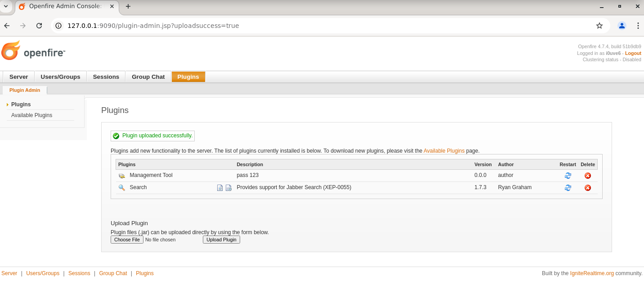Image resolution: width=644 pixels, height=299 pixels.
Task: Open the Search plugin readme icon
Action: pyautogui.click(x=220, y=188)
